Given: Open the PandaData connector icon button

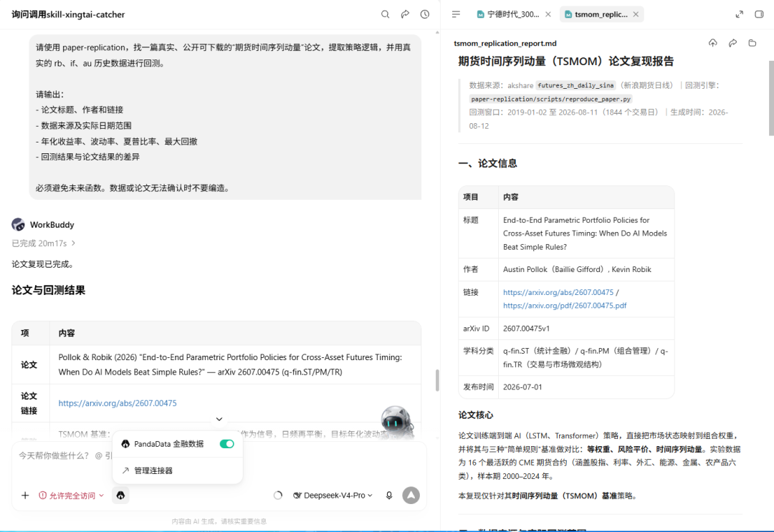Looking at the screenshot, I should [120, 495].
